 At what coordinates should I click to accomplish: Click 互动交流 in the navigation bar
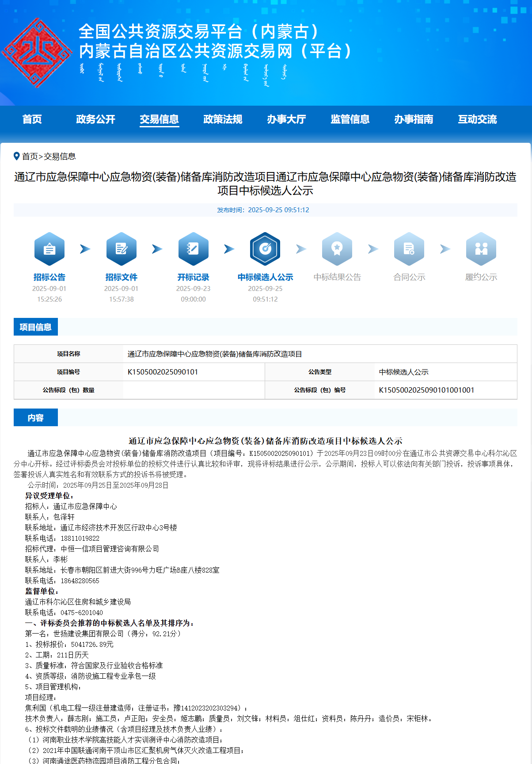coord(477,119)
